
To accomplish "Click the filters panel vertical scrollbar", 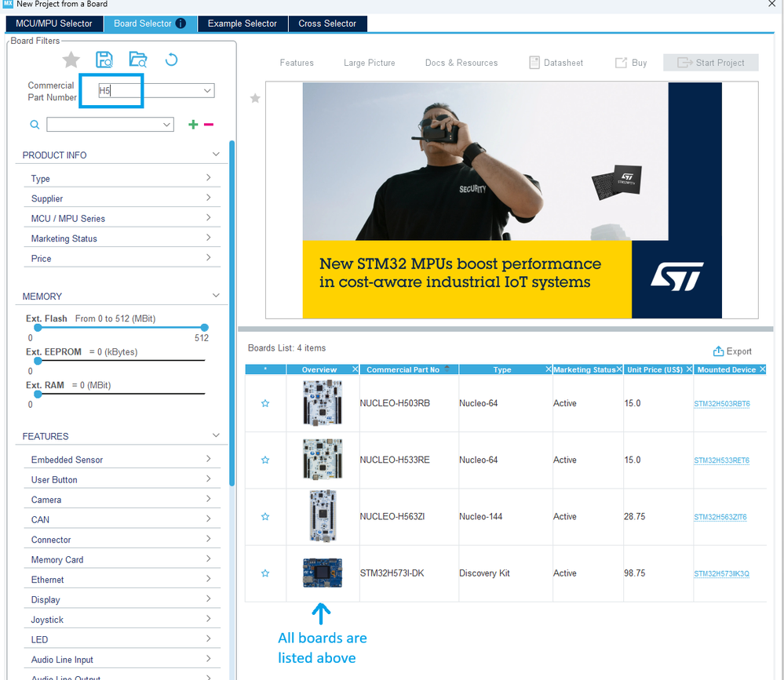I will [232, 313].
